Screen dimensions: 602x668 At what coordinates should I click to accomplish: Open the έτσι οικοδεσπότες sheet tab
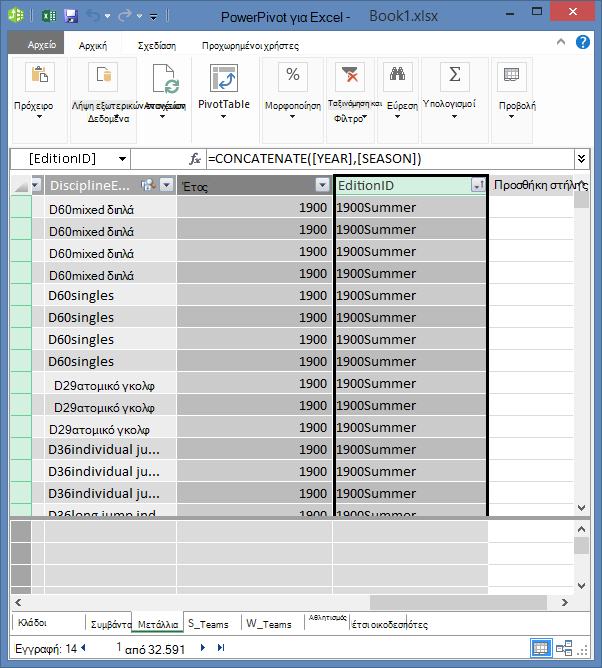[x=389, y=625]
